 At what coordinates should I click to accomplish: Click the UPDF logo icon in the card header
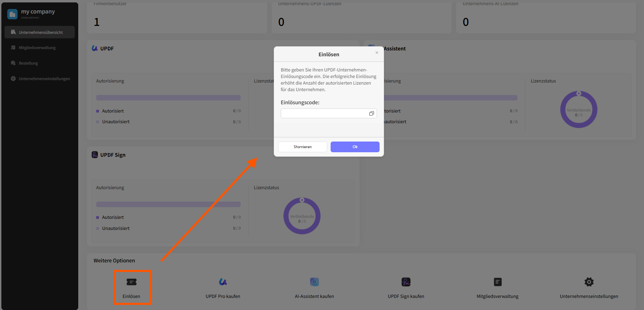(x=95, y=48)
